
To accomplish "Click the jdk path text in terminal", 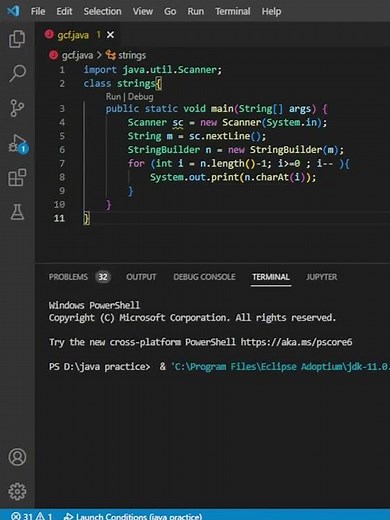I will [x=280, y=367].
